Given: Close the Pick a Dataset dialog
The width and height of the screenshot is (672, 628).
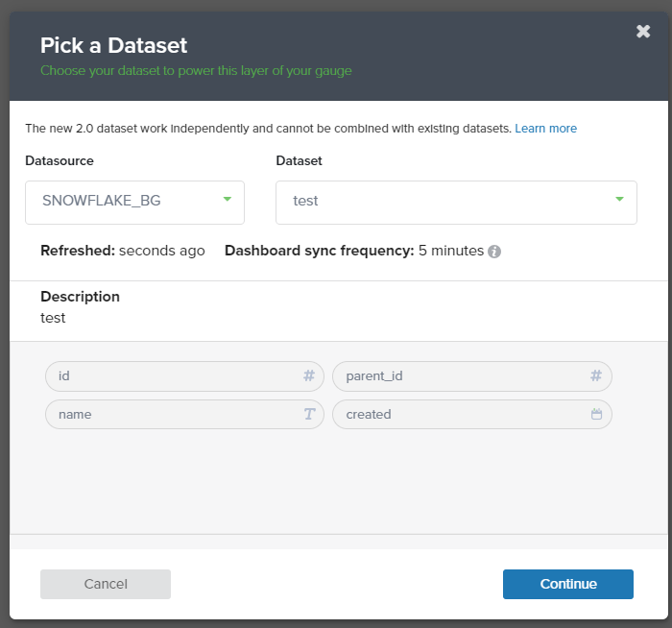Looking at the screenshot, I should click(x=643, y=32).
